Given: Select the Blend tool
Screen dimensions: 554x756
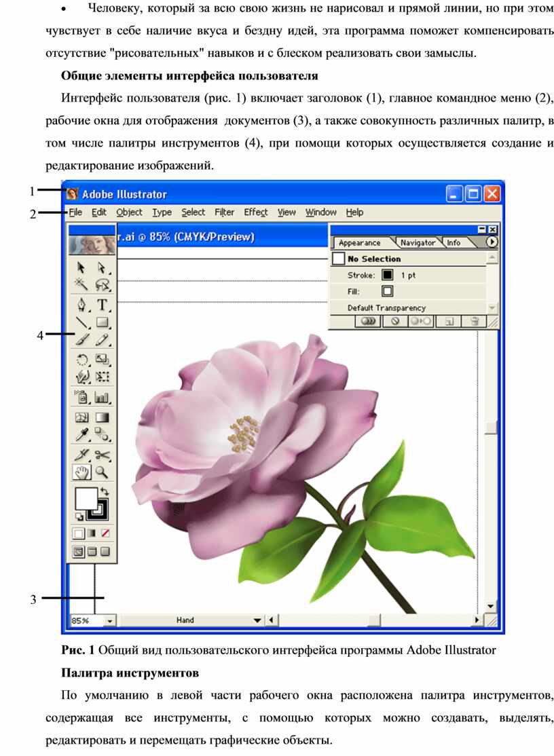Looking at the screenshot, I should tap(103, 434).
